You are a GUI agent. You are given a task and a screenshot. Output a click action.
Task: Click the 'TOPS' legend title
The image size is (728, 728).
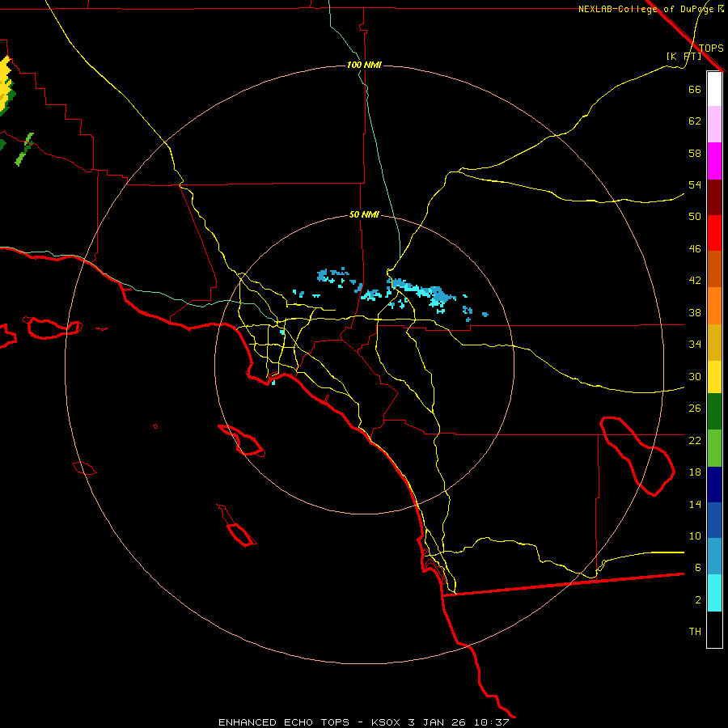[x=711, y=48]
